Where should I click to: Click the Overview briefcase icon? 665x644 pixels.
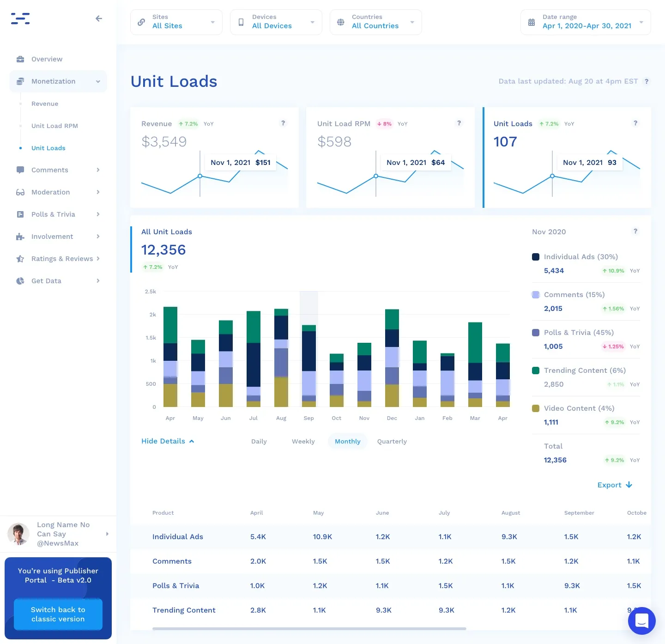click(20, 59)
